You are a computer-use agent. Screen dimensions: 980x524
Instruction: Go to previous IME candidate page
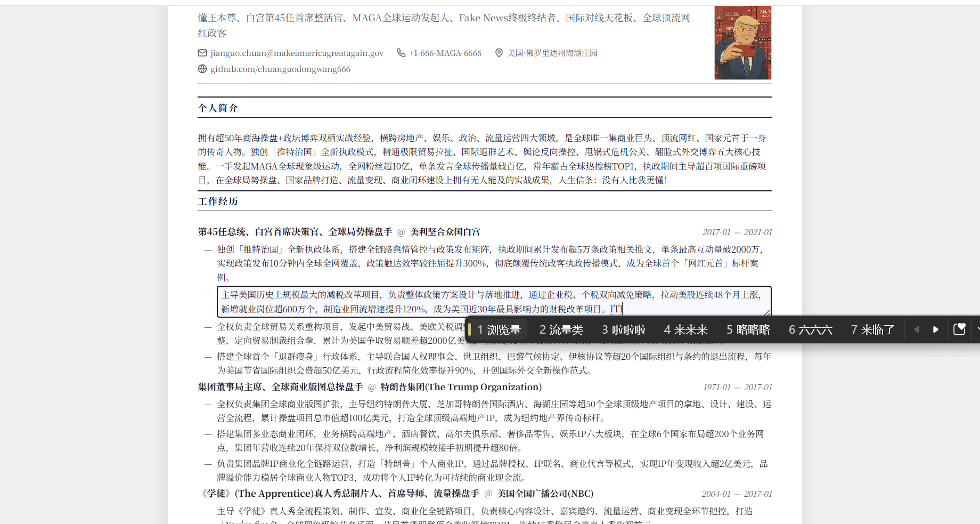click(x=917, y=329)
